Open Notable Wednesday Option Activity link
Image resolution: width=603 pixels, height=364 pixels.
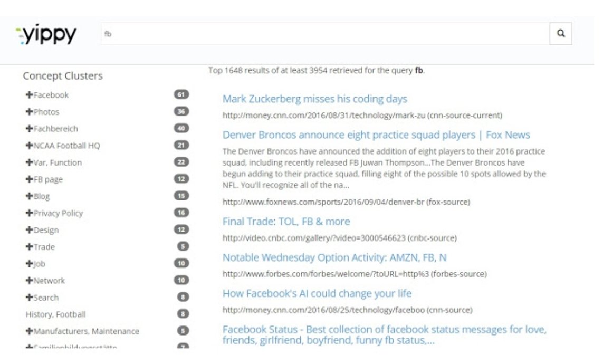tap(334, 257)
